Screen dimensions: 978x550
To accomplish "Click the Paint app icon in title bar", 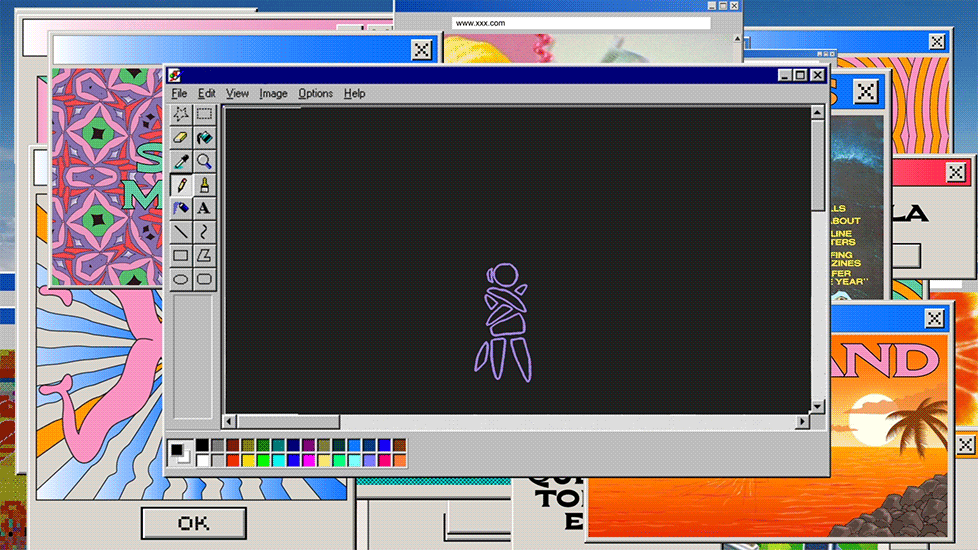I will (175, 75).
